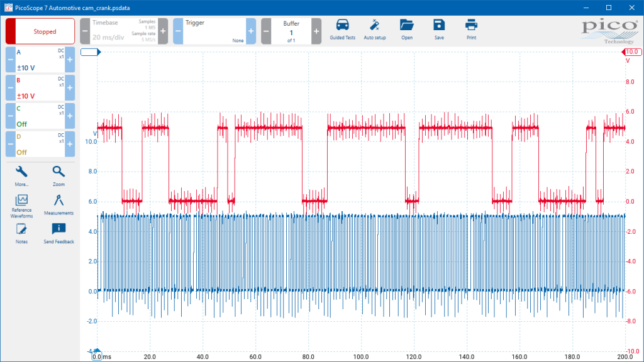Increase Channel B range with plus
Screen dimensions: 644x362
[70, 88]
